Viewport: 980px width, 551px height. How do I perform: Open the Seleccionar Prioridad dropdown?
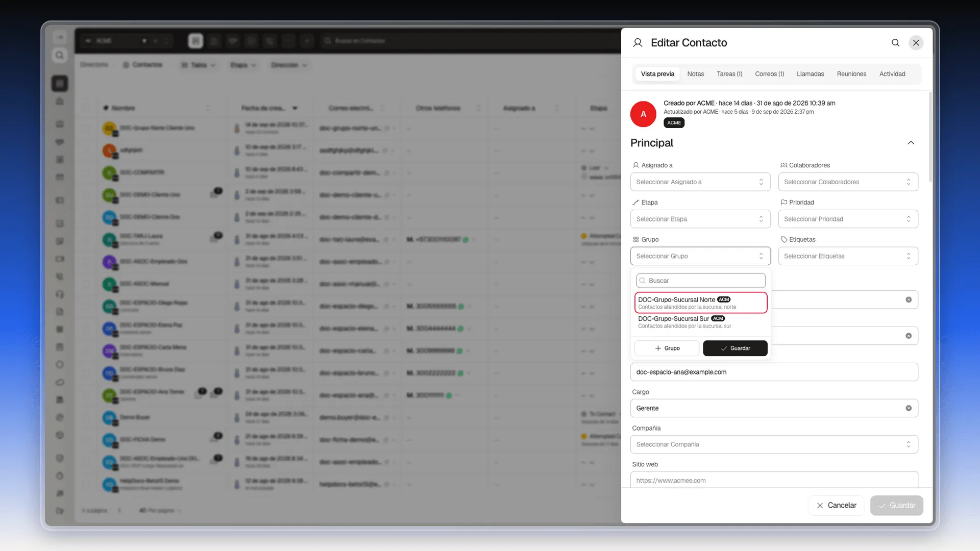click(x=848, y=219)
